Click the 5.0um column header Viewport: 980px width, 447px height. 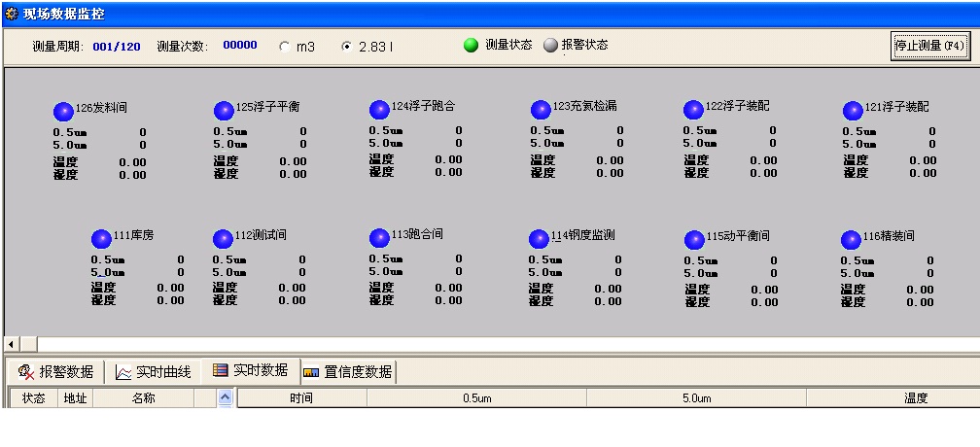[x=696, y=398]
